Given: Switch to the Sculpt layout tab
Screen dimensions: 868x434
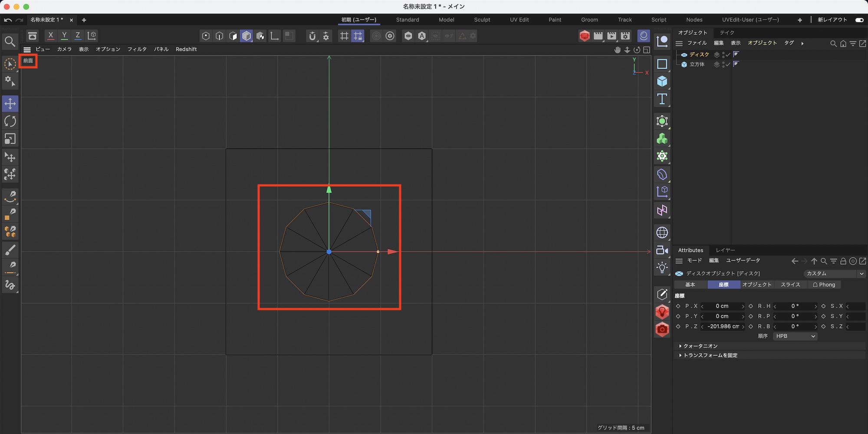Looking at the screenshot, I should tap(482, 20).
